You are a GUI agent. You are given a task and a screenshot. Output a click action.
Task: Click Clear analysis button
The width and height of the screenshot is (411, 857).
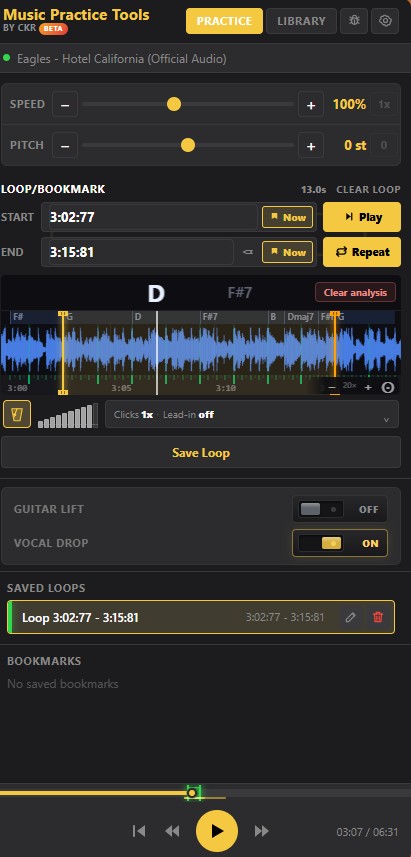click(x=355, y=292)
